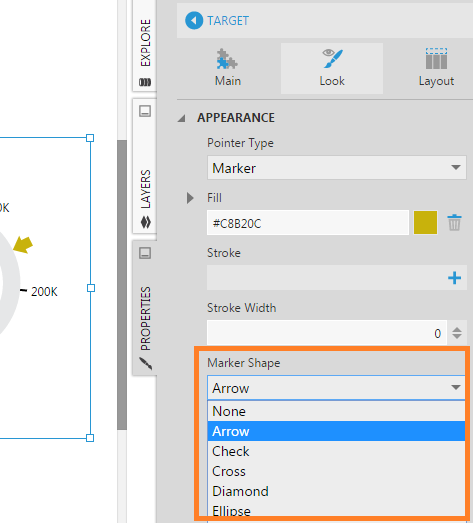Choose the Check marker shape
473x523 pixels.
337,451
